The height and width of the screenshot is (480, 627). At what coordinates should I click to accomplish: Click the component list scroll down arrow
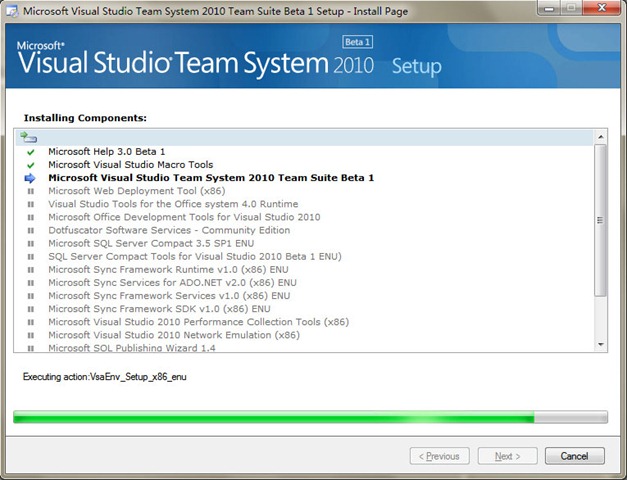[x=601, y=344]
